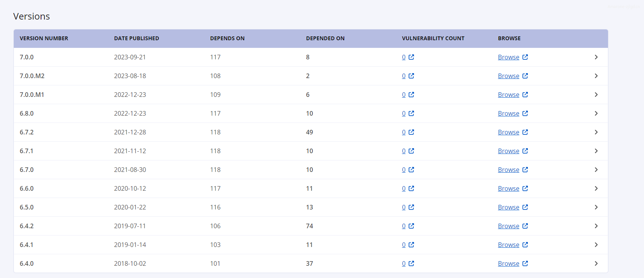Click external-link icon beside Browse for 6.5.0
Screen dimensions: 644x278
coord(525,207)
